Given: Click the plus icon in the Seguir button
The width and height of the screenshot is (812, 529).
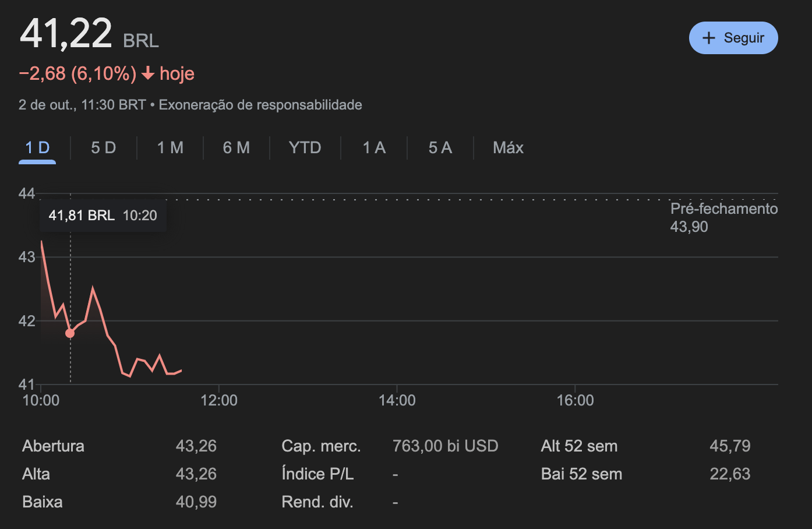Looking at the screenshot, I should click(x=708, y=38).
